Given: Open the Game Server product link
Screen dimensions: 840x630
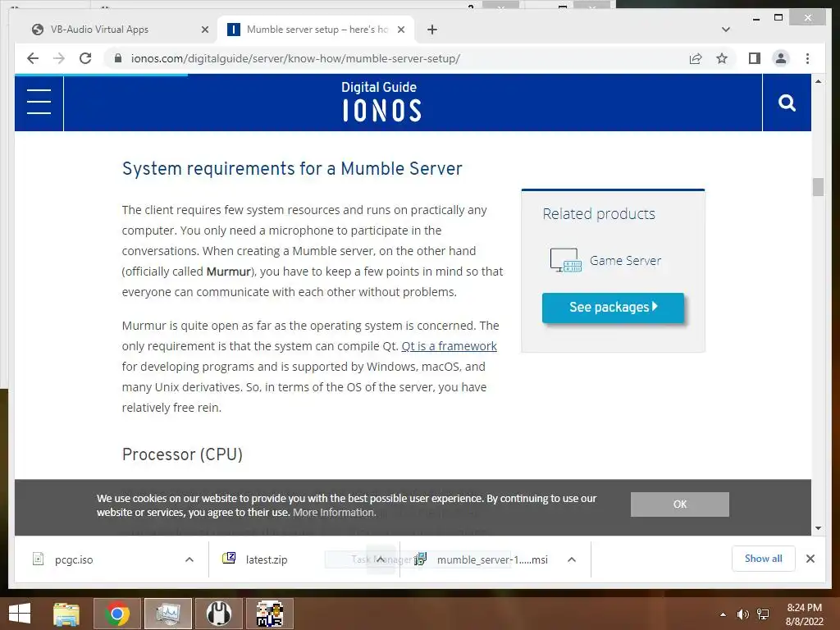Looking at the screenshot, I should (625, 260).
